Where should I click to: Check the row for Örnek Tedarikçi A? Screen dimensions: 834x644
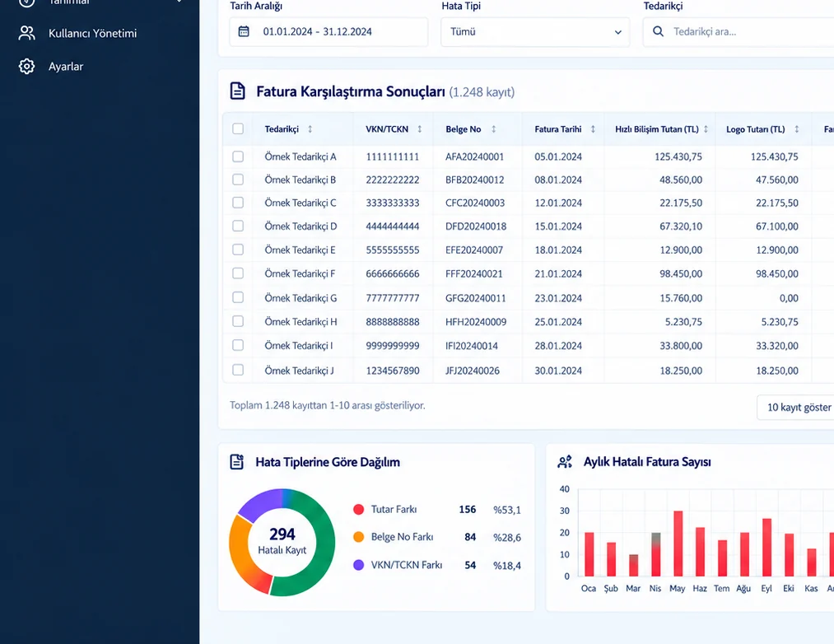[238, 156]
